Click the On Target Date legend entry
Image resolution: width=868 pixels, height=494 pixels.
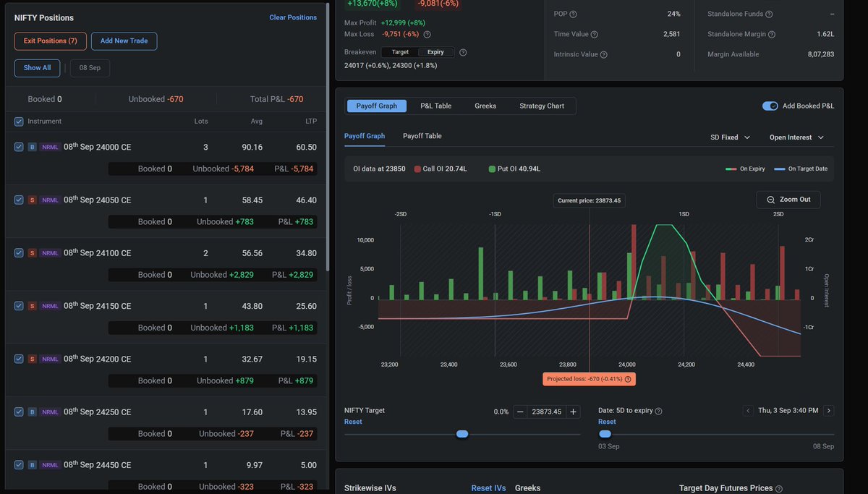[800, 169]
